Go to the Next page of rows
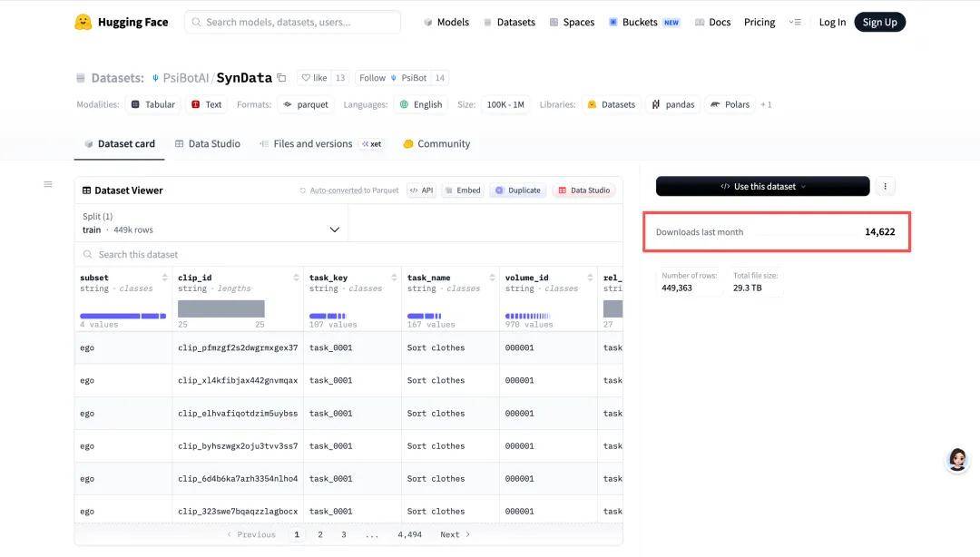The height and width of the screenshot is (557, 980). click(455, 534)
